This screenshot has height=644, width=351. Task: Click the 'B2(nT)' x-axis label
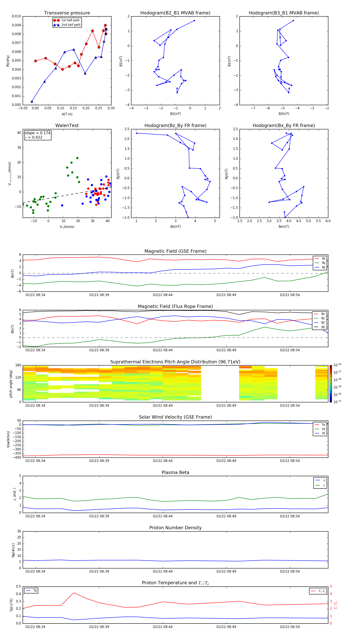pos(175,114)
